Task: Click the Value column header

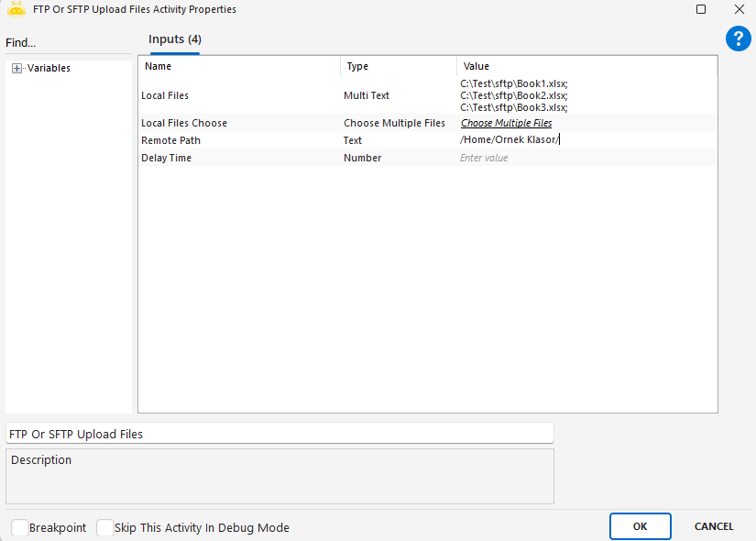Action: [477, 66]
